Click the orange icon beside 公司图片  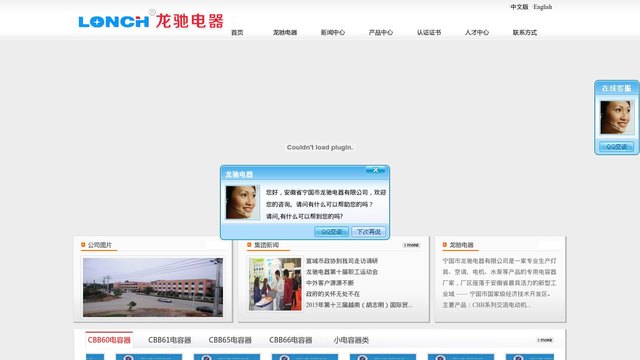point(83,245)
